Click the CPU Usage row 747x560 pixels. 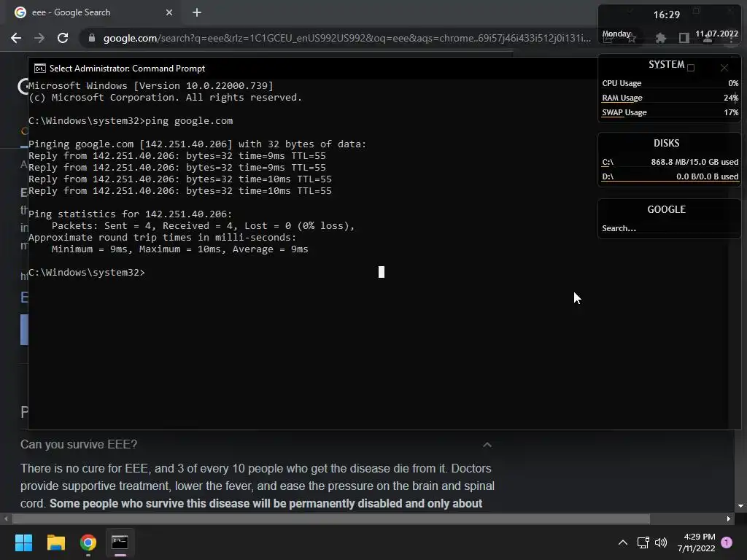(x=670, y=83)
